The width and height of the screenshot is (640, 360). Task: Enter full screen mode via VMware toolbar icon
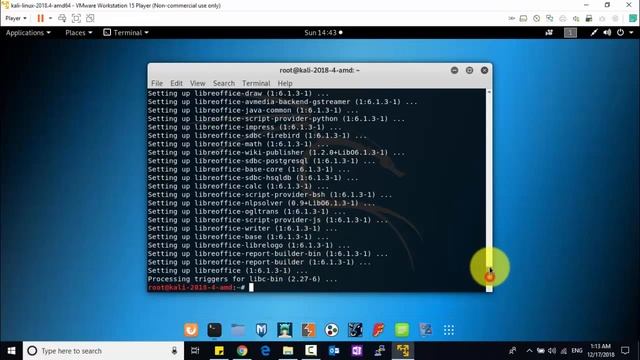[x=76, y=18]
